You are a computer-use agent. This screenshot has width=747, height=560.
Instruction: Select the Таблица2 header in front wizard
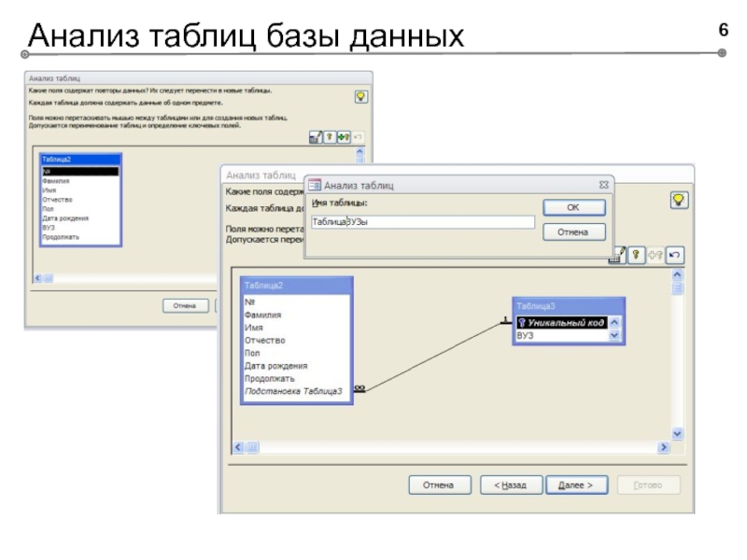tap(296, 286)
